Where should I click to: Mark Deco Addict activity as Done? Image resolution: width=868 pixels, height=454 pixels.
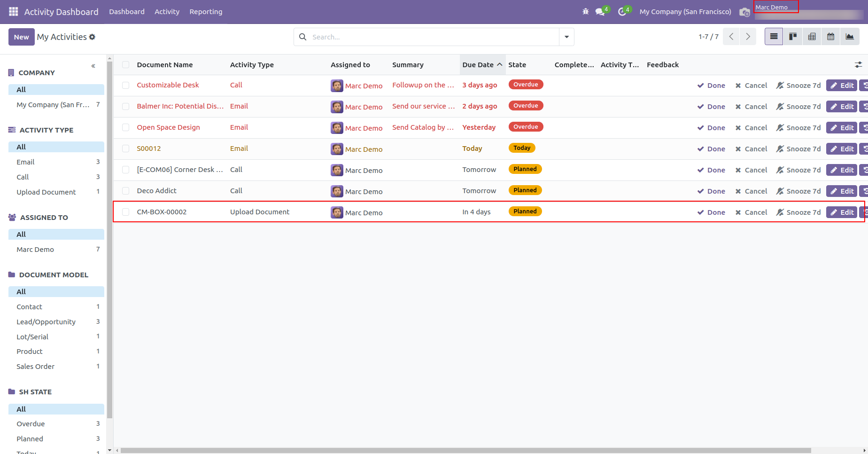(711, 191)
